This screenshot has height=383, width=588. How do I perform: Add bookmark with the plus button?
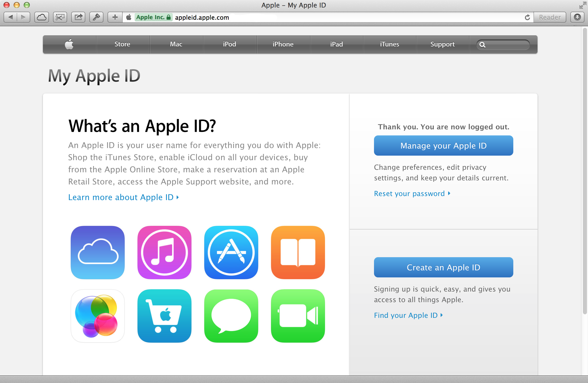click(115, 17)
